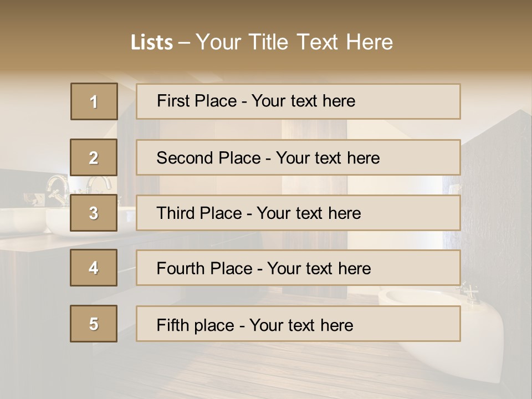The width and height of the screenshot is (532, 399).
Task: Click the Third Place text box
Action: (x=298, y=213)
